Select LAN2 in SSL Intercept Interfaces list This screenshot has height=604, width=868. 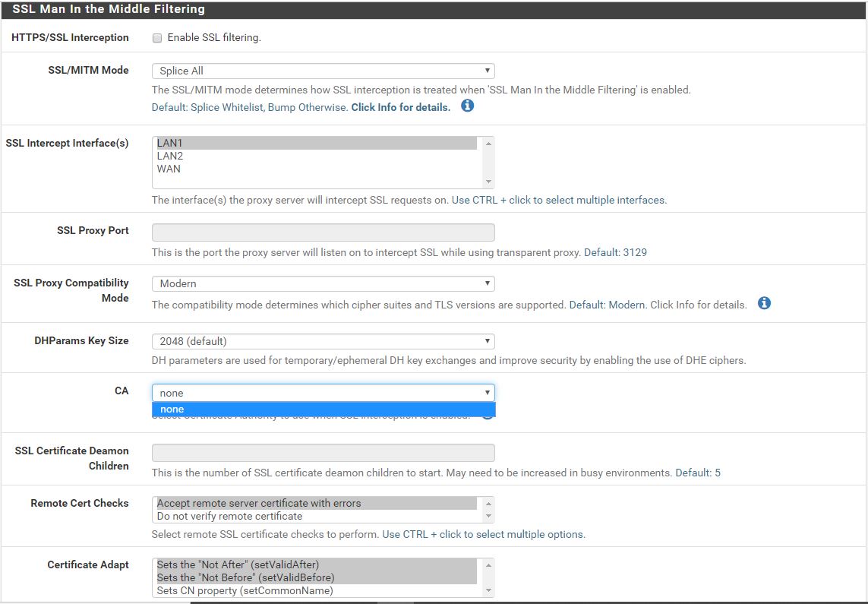(315, 156)
